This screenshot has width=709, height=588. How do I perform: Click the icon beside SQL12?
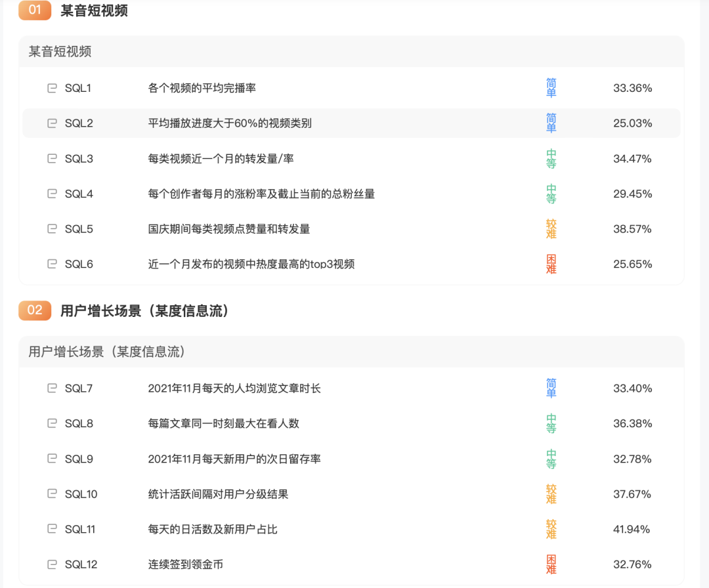(x=52, y=564)
